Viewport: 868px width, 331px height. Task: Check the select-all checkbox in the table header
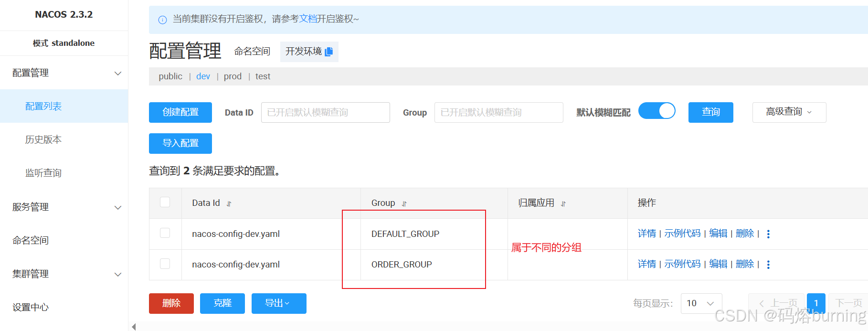pyautogui.click(x=165, y=202)
